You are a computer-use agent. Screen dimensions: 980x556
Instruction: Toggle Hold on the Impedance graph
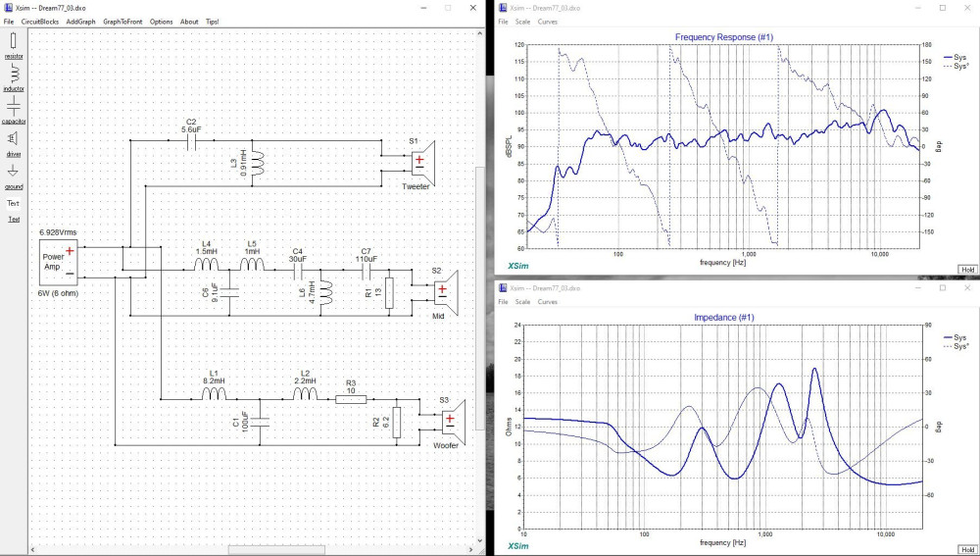[x=965, y=546]
